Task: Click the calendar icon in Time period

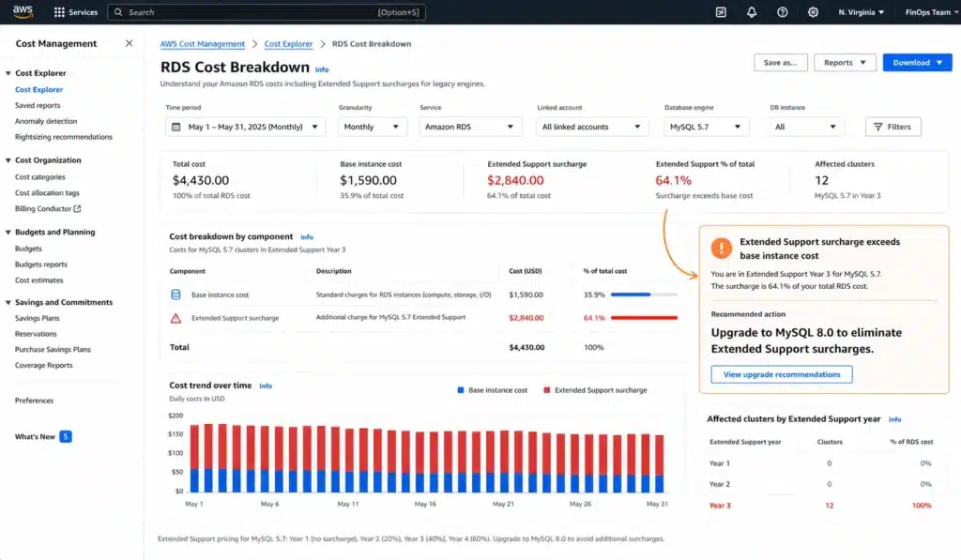Action: 175,127
